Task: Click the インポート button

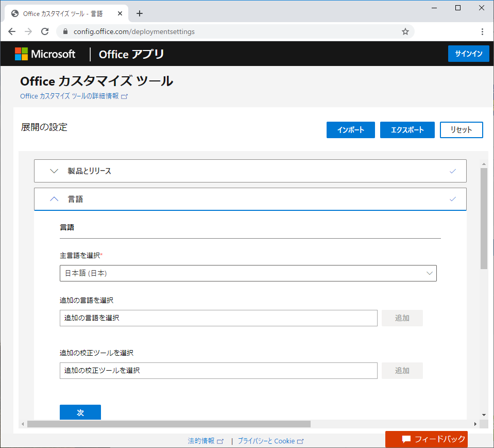Action: click(351, 130)
